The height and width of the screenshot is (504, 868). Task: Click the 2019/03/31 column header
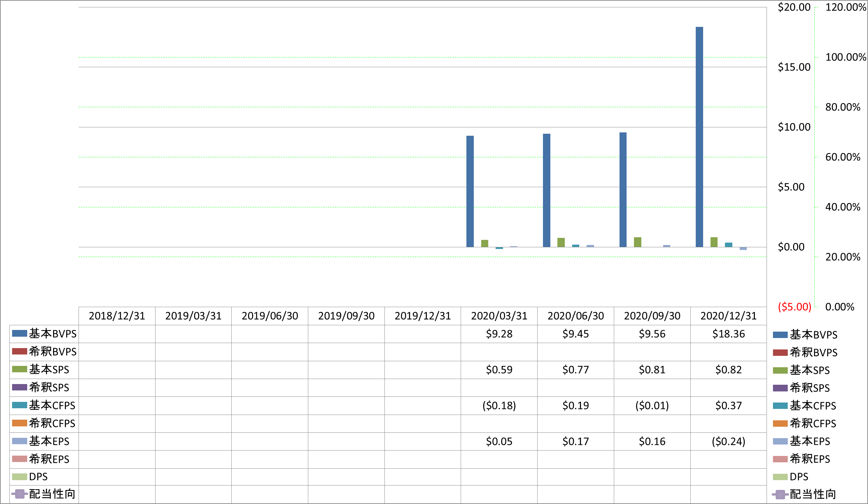193,316
